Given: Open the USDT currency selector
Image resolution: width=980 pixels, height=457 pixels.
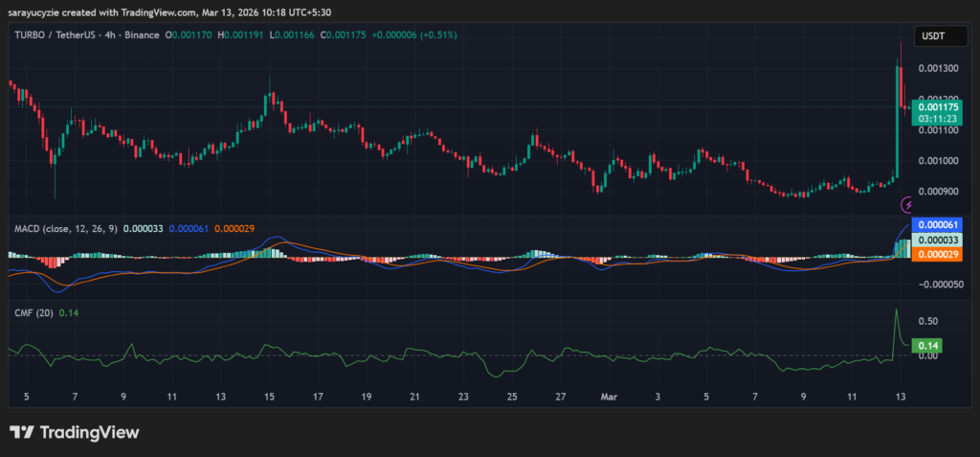Looking at the screenshot, I should pyautogui.click(x=932, y=35).
